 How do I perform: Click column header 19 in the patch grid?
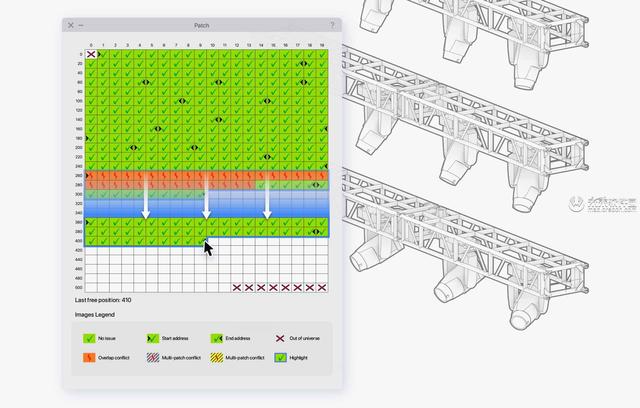(322, 45)
